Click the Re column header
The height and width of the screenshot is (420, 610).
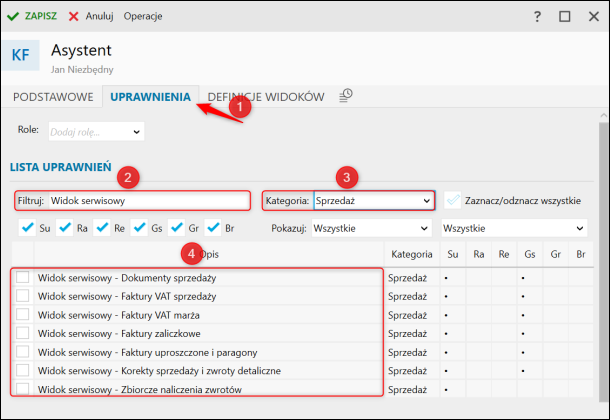click(504, 254)
